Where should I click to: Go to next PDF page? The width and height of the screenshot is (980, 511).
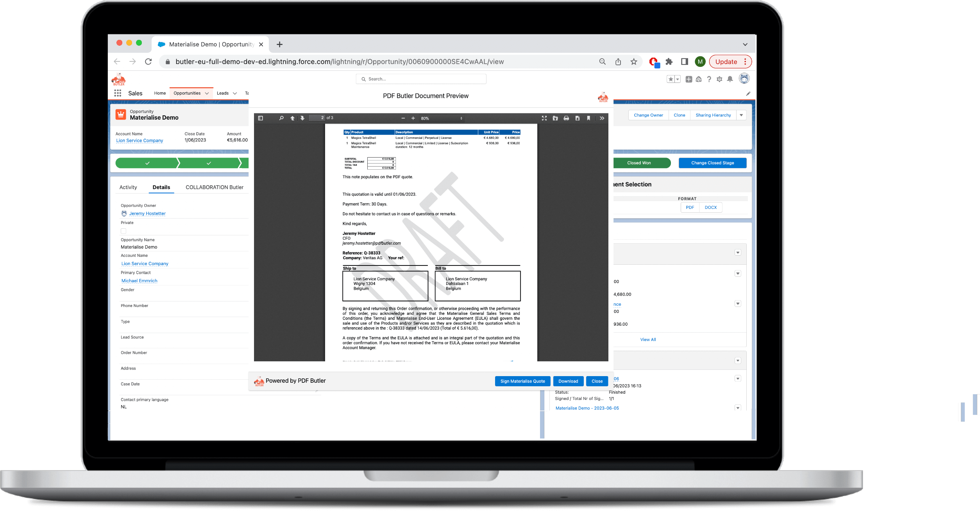tap(302, 118)
